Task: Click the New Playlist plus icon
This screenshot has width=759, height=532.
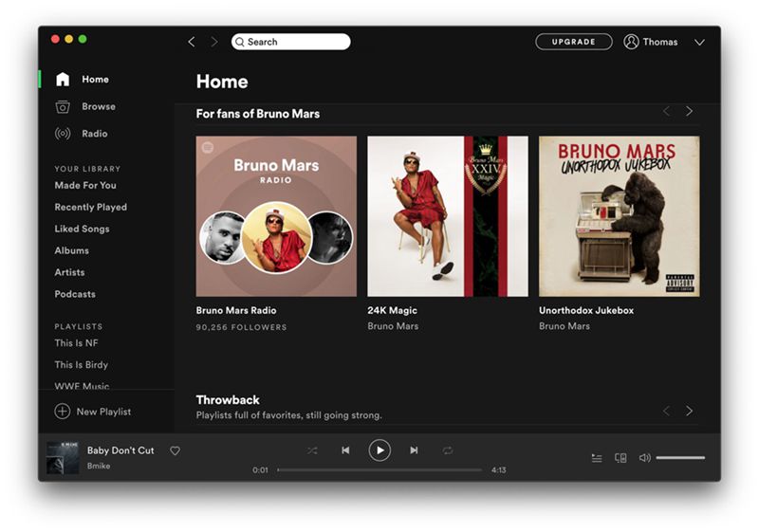Action: coord(63,412)
